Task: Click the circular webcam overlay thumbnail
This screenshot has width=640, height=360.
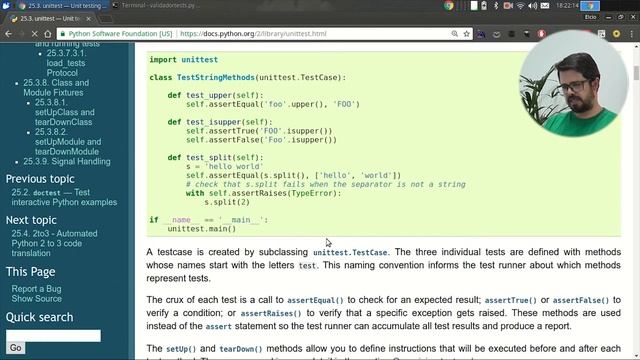Action: pos(573,83)
